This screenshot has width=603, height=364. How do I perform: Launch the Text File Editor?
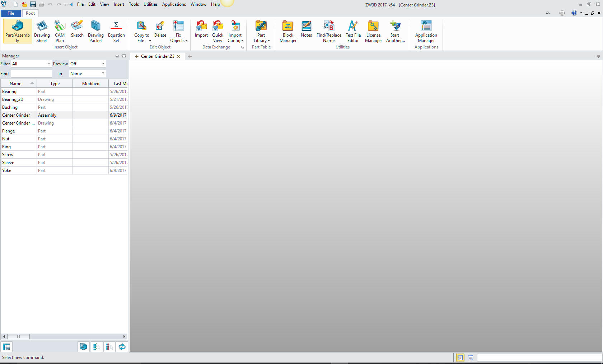coord(353,31)
